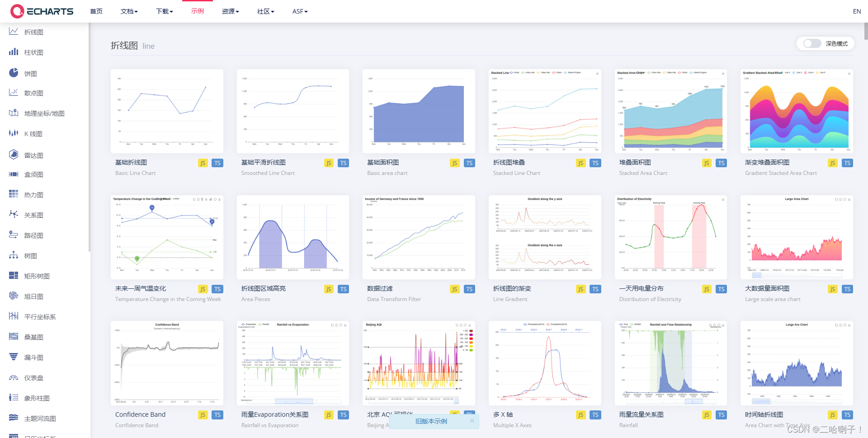Click the sunburst chart sidebar icon

tap(14, 296)
